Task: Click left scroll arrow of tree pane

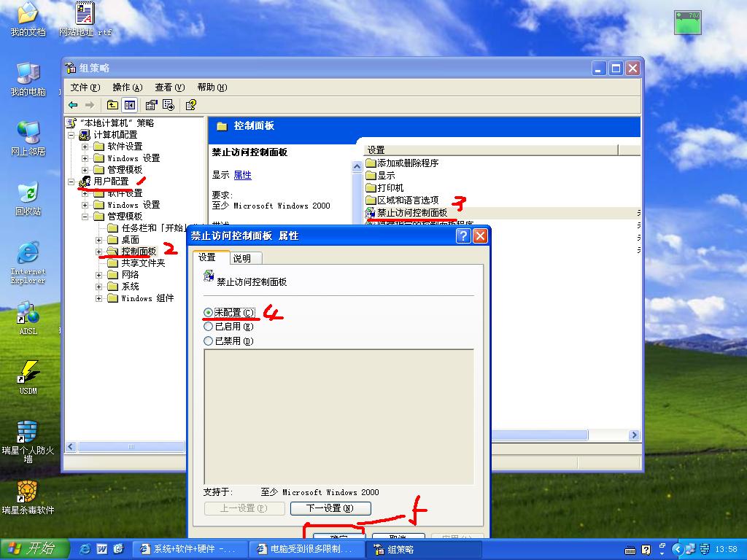Action: 71,447
